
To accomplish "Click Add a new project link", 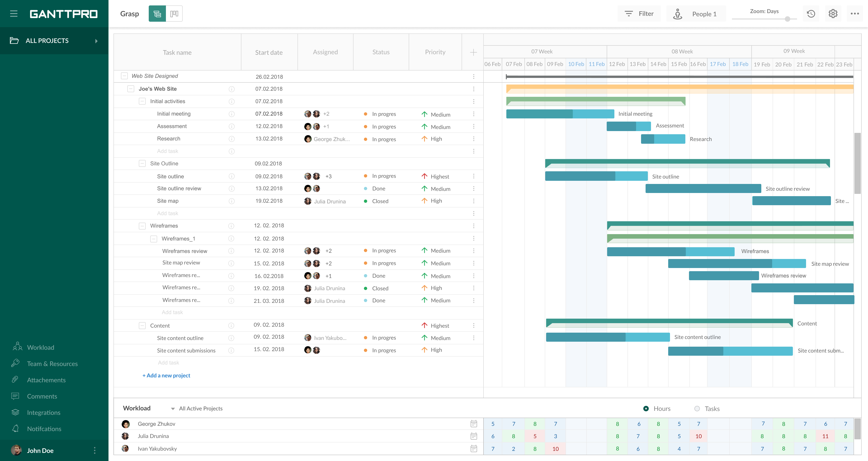I will pos(166,375).
